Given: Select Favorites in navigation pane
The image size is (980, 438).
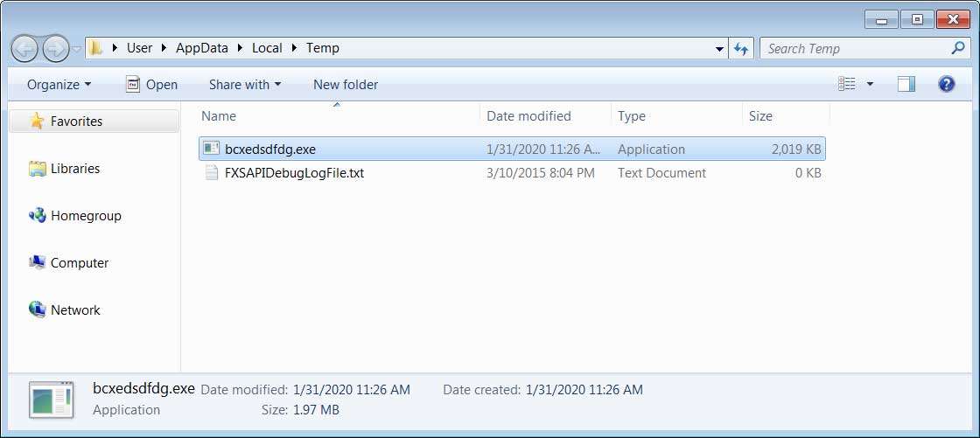Looking at the screenshot, I should tap(94, 122).
